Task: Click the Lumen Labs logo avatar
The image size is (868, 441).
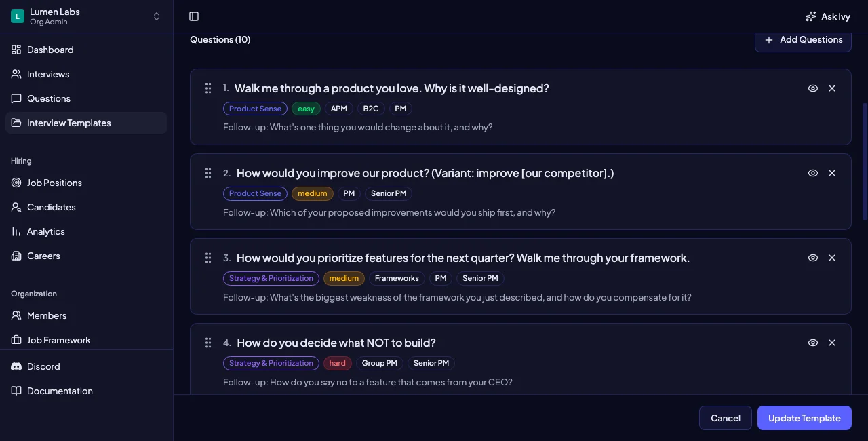Action: point(18,16)
